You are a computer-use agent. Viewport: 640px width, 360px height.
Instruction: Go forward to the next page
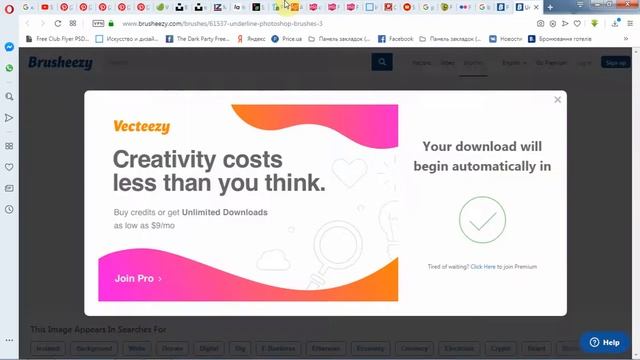(x=42, y=24)
